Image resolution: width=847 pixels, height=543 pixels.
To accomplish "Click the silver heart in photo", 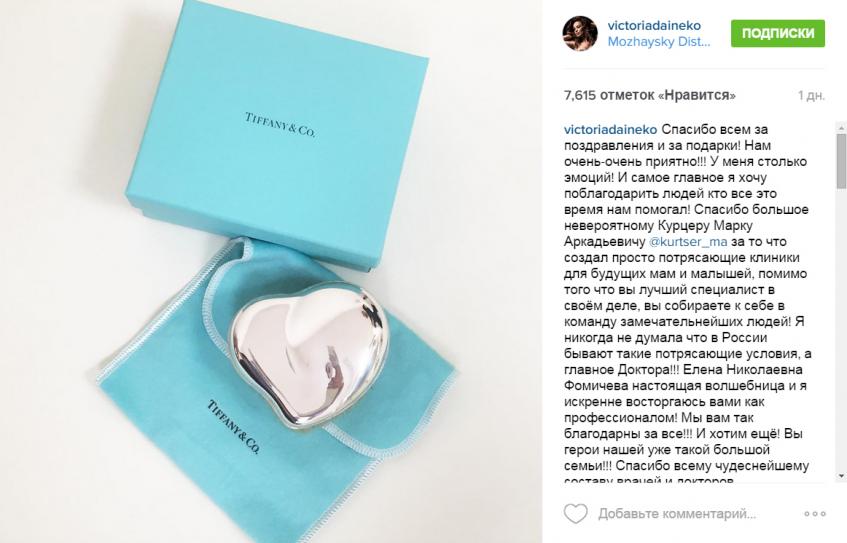I will click(310, 357).
